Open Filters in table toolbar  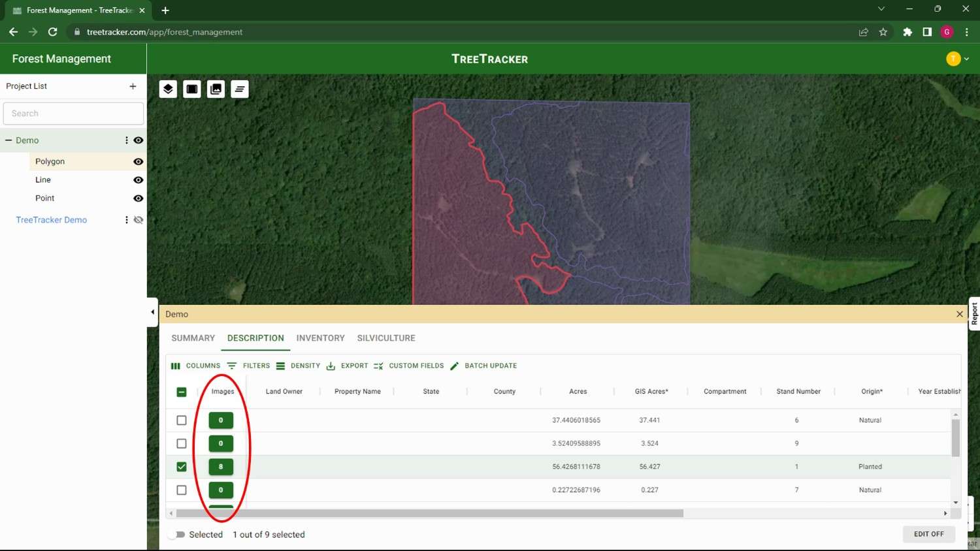tap(248, 366)
